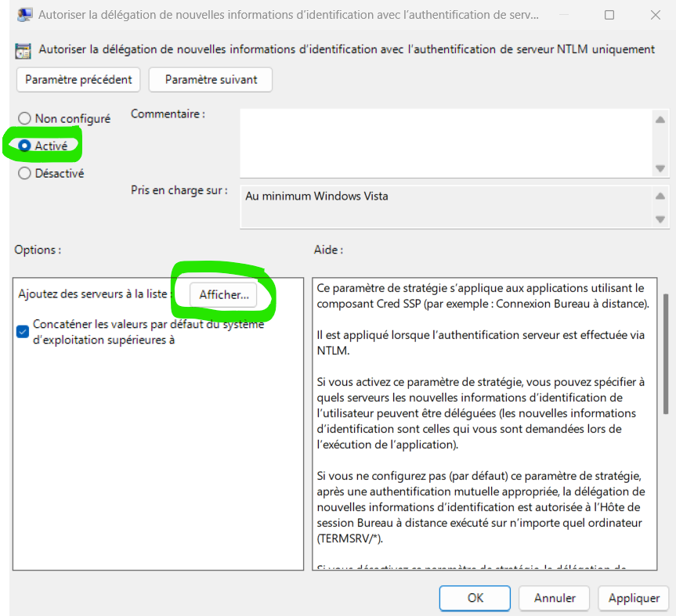Open the server list with 'Afficher...'
Screen dimensions: 676x616
(x=223, y=295)
